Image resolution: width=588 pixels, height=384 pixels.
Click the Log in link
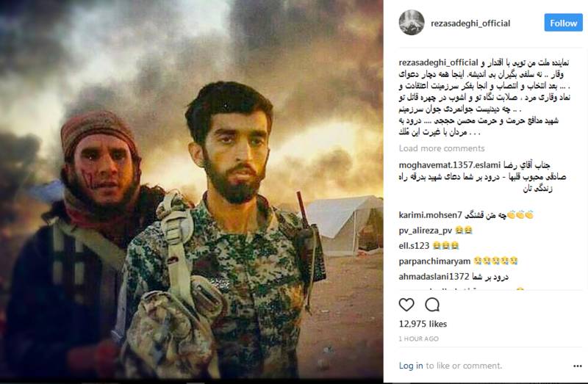411,366
